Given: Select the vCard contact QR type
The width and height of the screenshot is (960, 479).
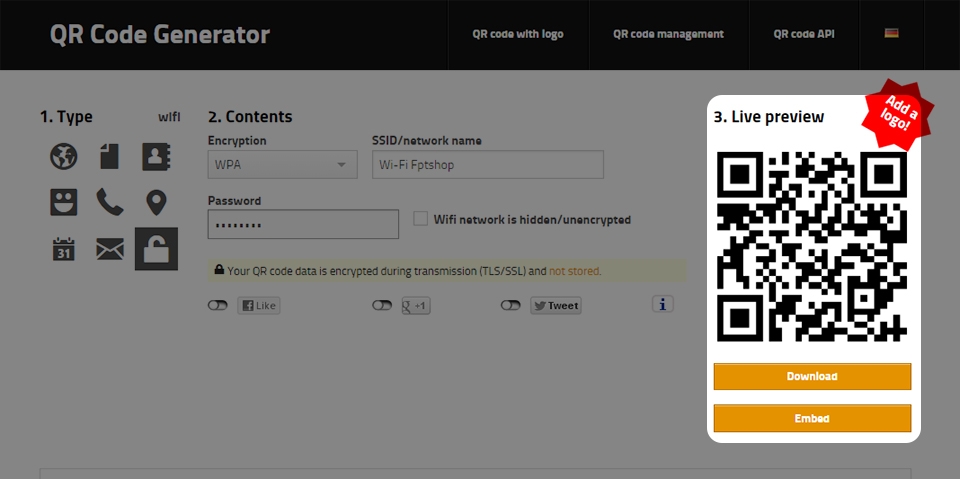Looking at the screenshot, I should (156, 157).
